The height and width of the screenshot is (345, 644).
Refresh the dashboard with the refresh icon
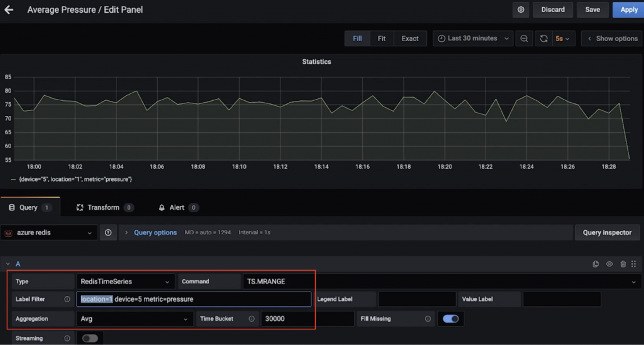pos(544,39)
